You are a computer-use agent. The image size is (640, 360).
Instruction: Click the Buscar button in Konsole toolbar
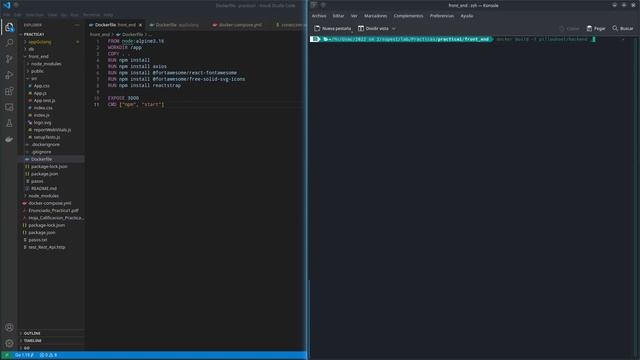(622, 29)
